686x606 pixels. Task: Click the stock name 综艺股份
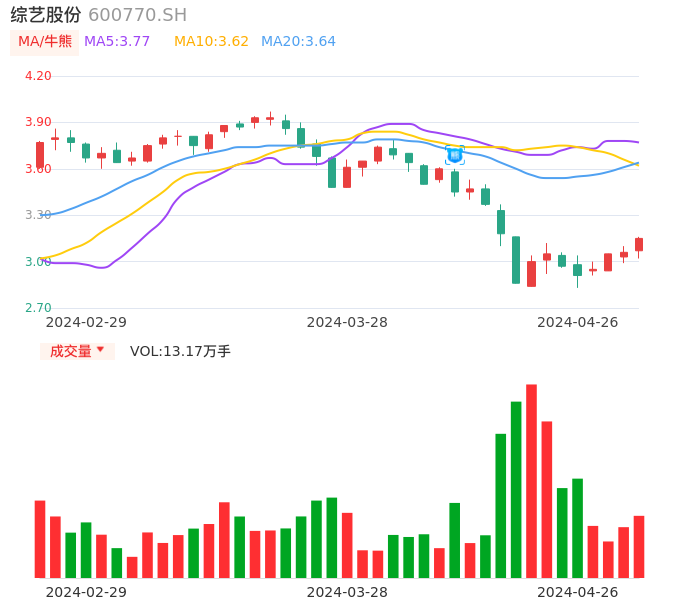[x=46, y=15]
